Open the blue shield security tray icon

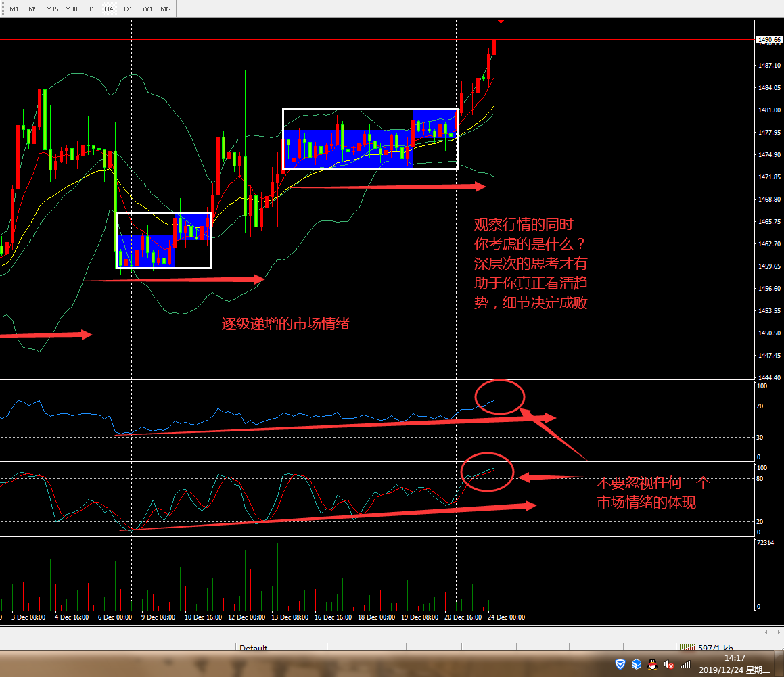(620, 664)
